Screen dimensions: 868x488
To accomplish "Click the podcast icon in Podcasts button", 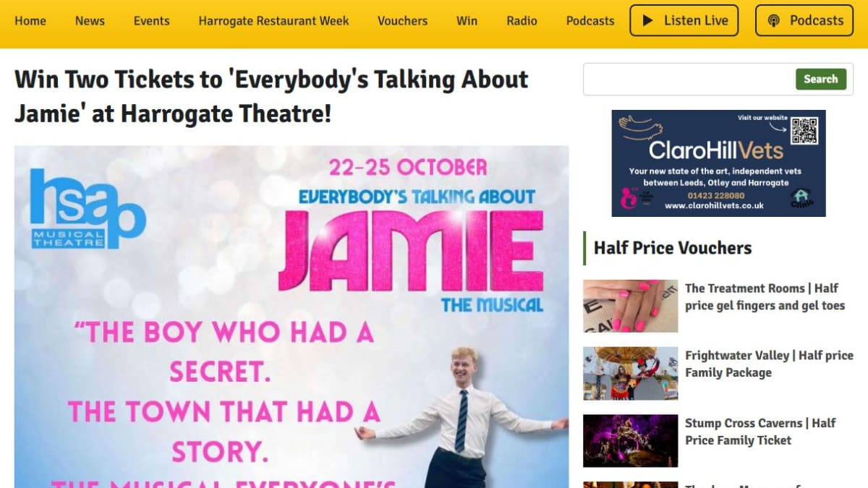I will [x=773, y=20].
